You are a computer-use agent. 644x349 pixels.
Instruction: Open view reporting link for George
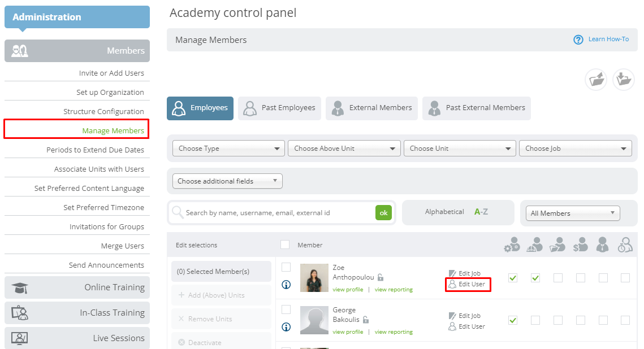pyautogui.click(x=394, y=331)
